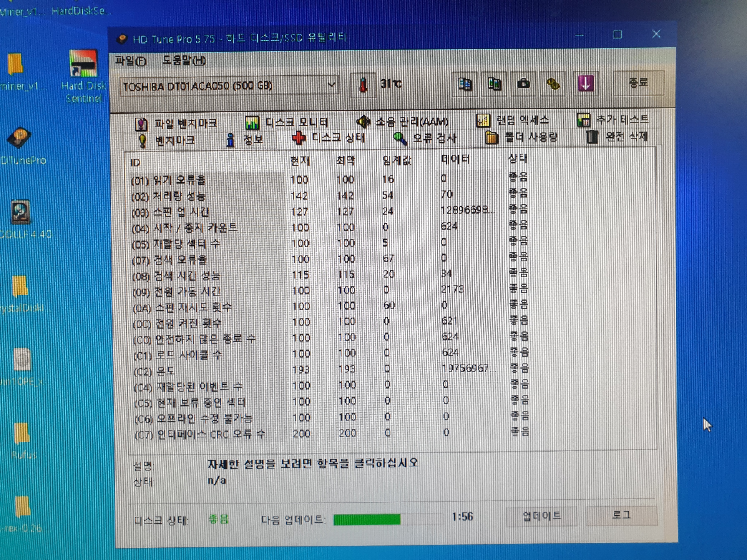Viewport: 747px width, 560px height.
Task: Click the 2173 power-on hours data value
Action: pyautogui.click(x=453, y=289)
